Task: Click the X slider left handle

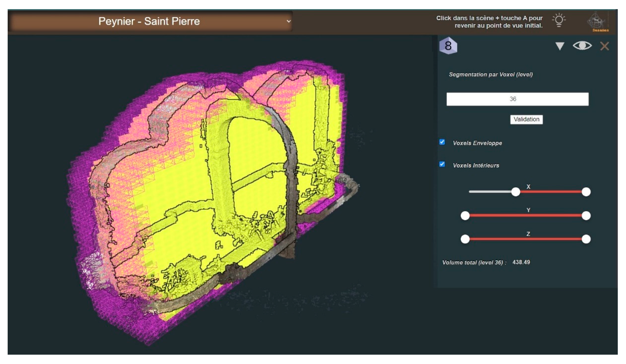Action: click(x=516, y=192)
